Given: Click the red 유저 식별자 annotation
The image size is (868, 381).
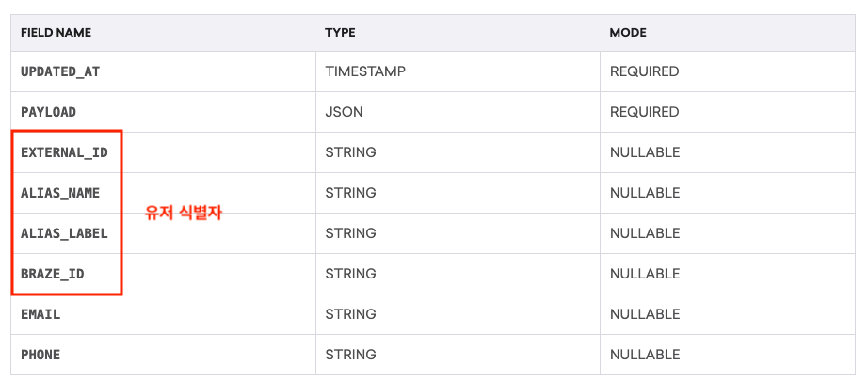Looking at the screenshot, I should (x=184, y=213).
